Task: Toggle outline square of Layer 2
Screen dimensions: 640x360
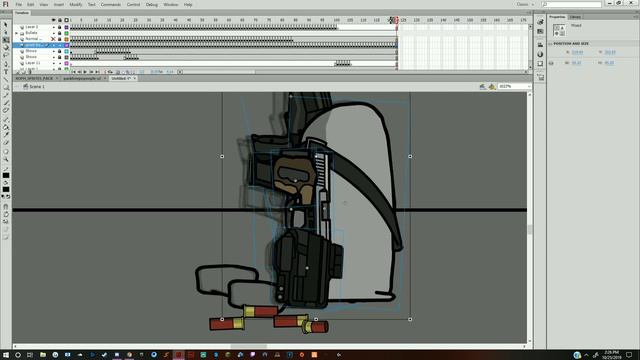Action: click(67, 27)
